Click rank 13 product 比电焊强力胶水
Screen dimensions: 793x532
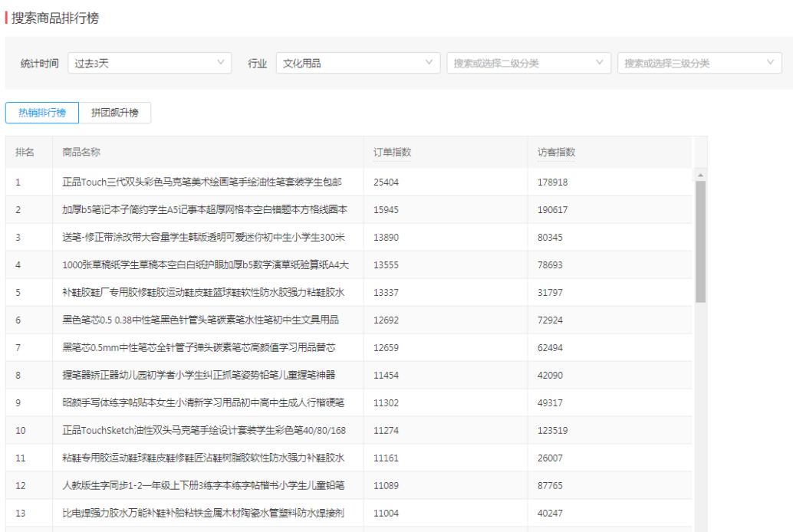point(203,514)
